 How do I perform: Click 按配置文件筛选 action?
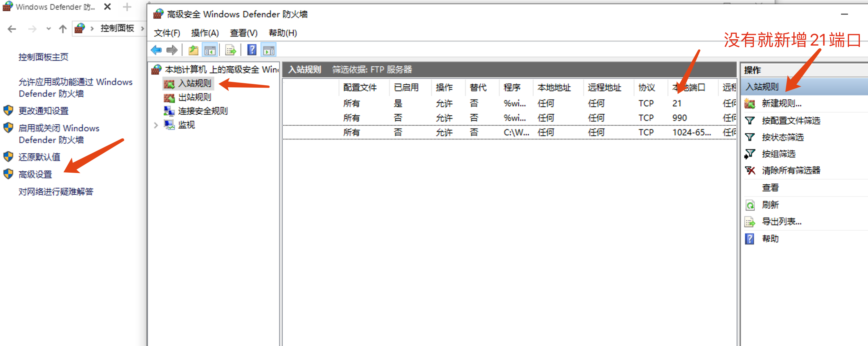tap(791, 121)
